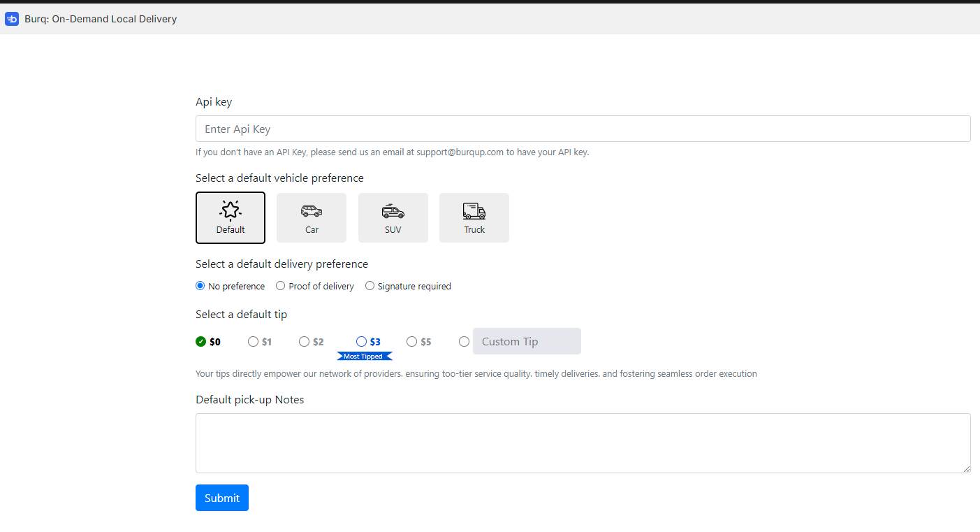Select Signature required radio button
Viewport: 980px width, 532px height.
(370, 286)
